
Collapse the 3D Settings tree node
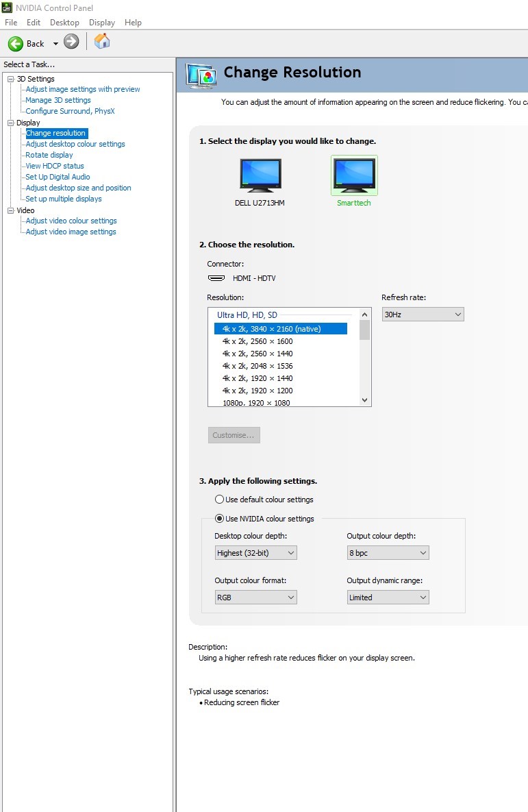(x=10, y=79)
